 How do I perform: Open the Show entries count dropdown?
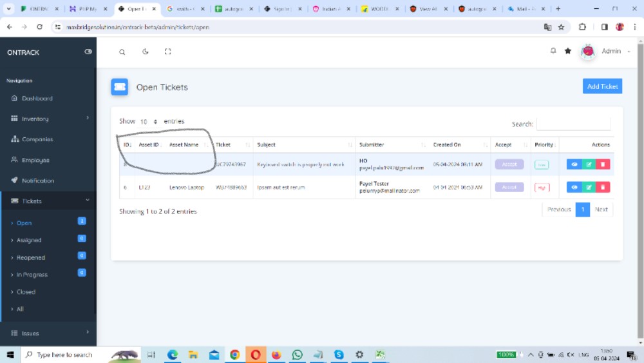pos(149,122)
